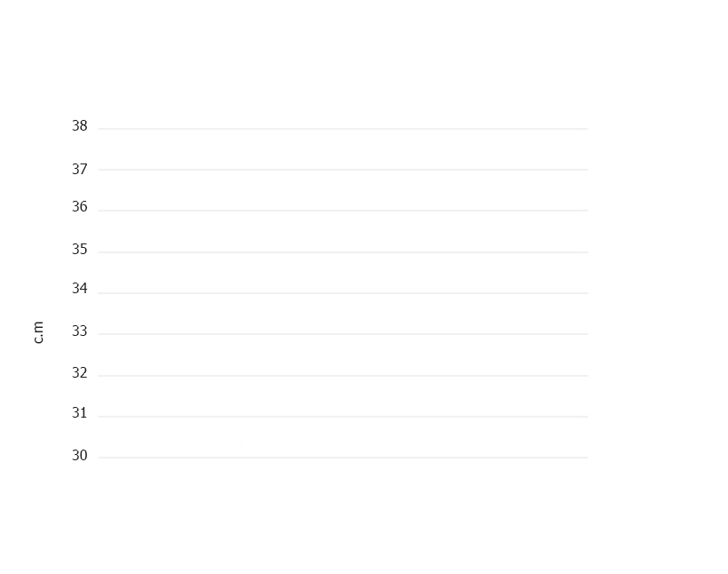Image resolution: width=728 pixels, height=574 pixels.
Task: Click the gridline at value 32
Action: 343,376
